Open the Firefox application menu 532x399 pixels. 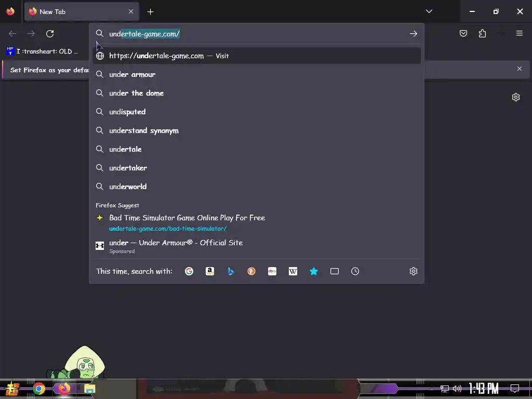(x=520, y=33)
